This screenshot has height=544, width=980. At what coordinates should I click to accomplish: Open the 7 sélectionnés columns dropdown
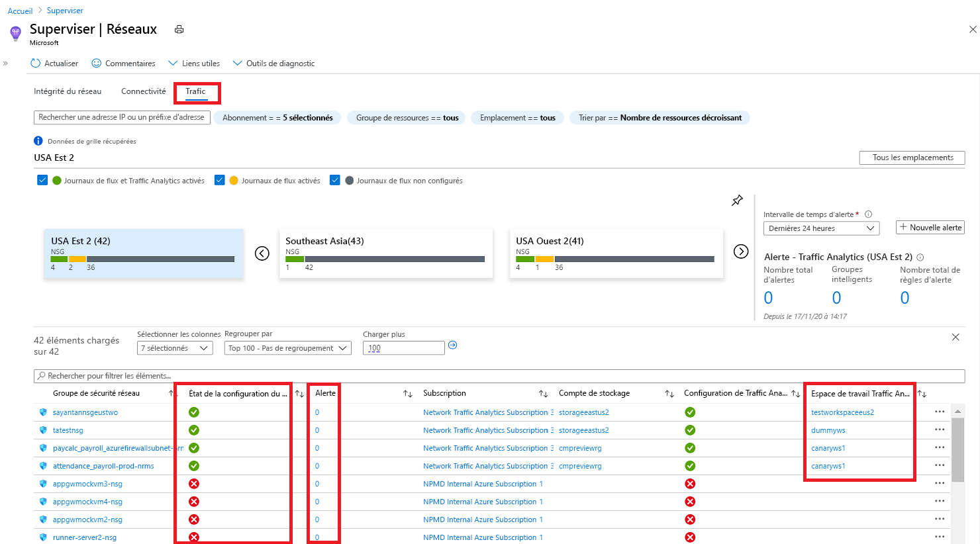[x=175, y=348]
